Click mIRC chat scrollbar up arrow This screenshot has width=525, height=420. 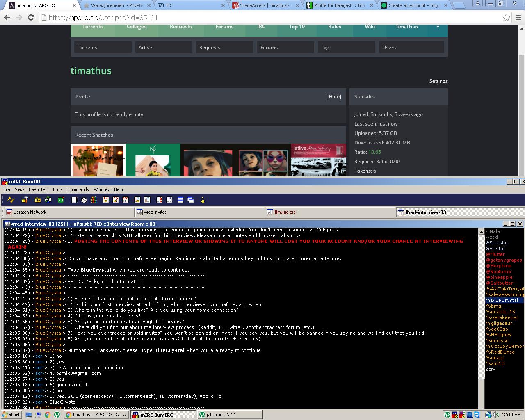click(482, 232)
